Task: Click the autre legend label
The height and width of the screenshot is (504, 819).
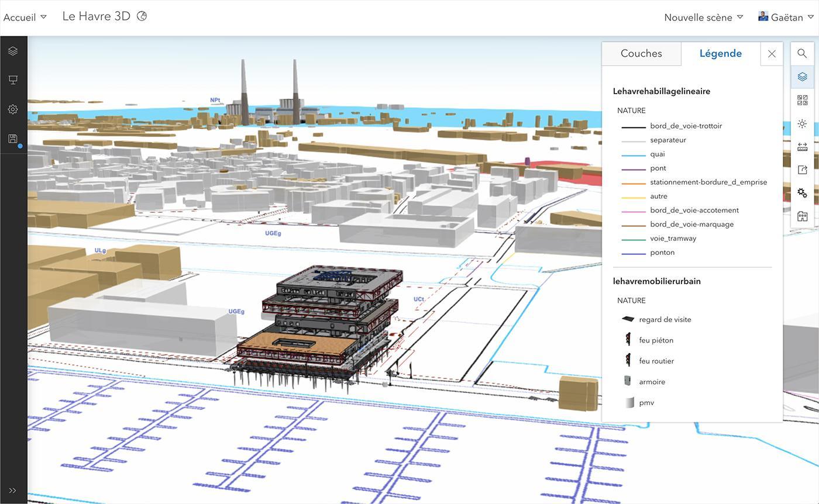Action: coord(659,196)
